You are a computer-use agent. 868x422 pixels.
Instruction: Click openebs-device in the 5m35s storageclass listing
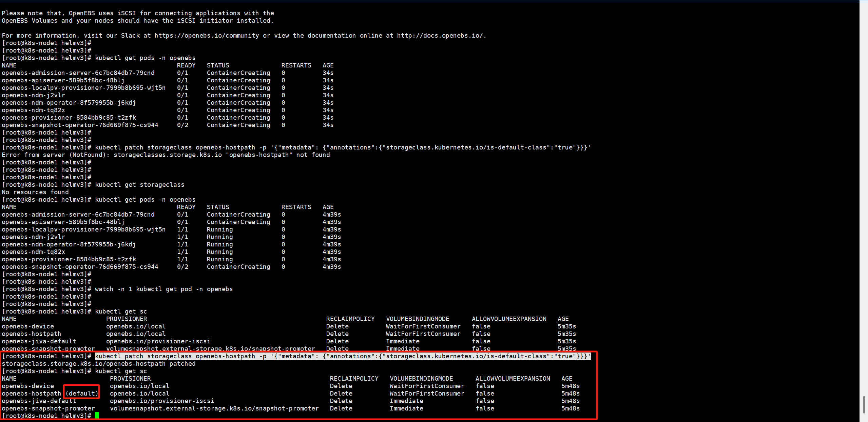pyautogui.click(x=28, y=326)
